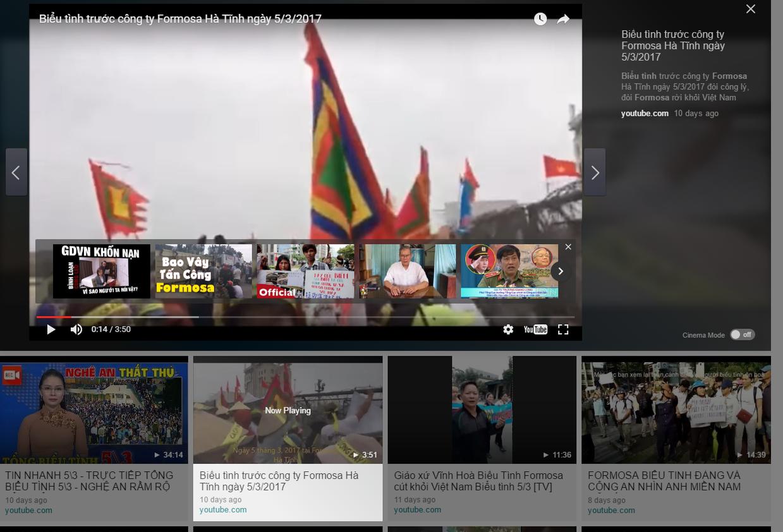Click the '0:14 / 3:50' time display
This screenshot has width=783, height=532.
(x=111, y=329)
